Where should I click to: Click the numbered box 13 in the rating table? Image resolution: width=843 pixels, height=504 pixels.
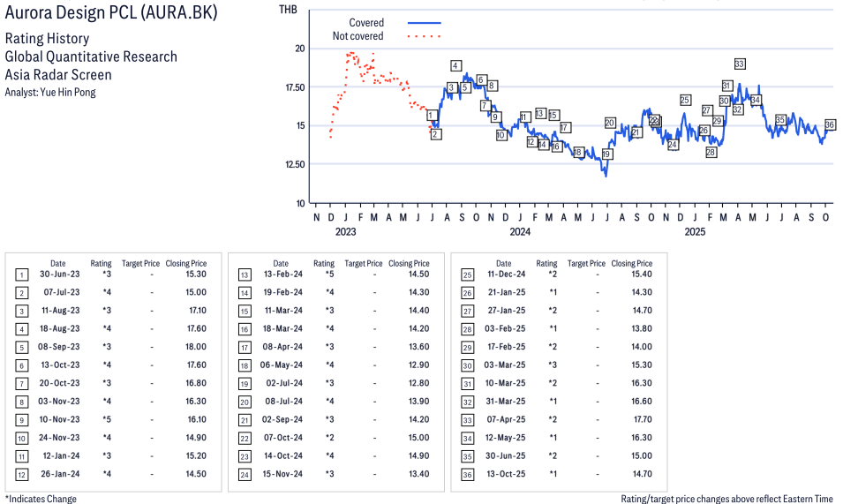click(244, 275)
